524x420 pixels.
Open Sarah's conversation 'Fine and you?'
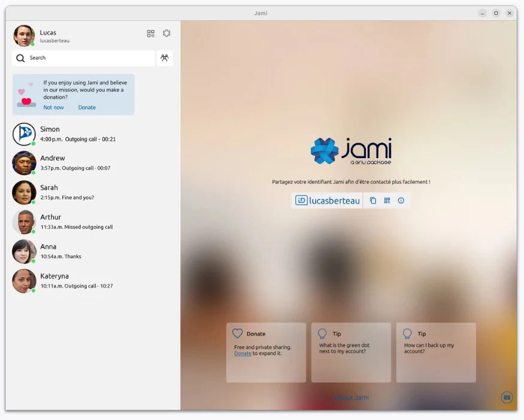93,192
